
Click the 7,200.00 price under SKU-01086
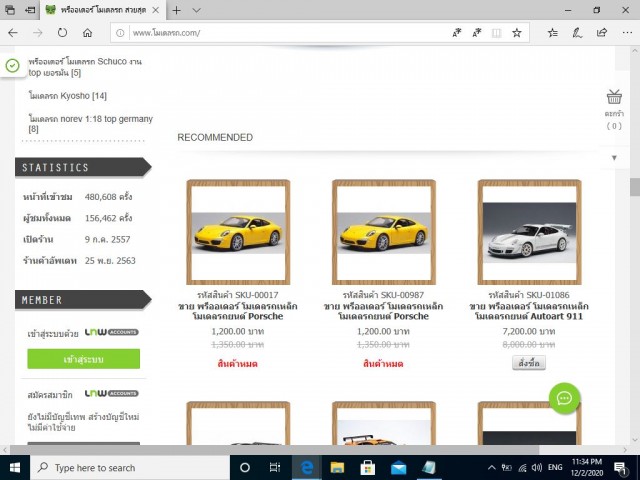point(529,331)
